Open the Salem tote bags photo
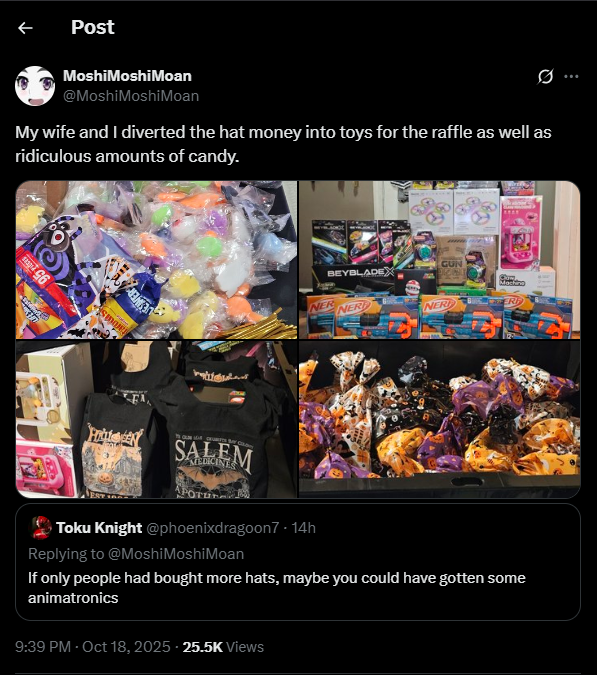Viewport: 597px width, 675px height. [156, 419]
